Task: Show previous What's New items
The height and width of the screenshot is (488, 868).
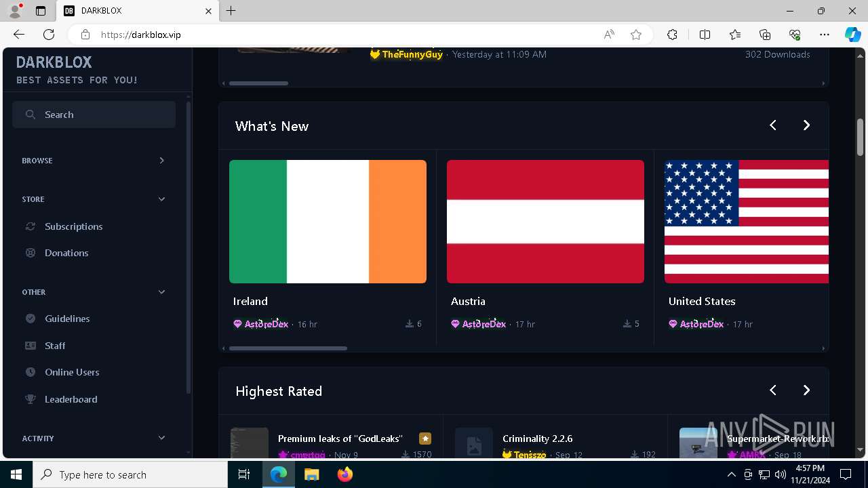Action: point(773,125)
